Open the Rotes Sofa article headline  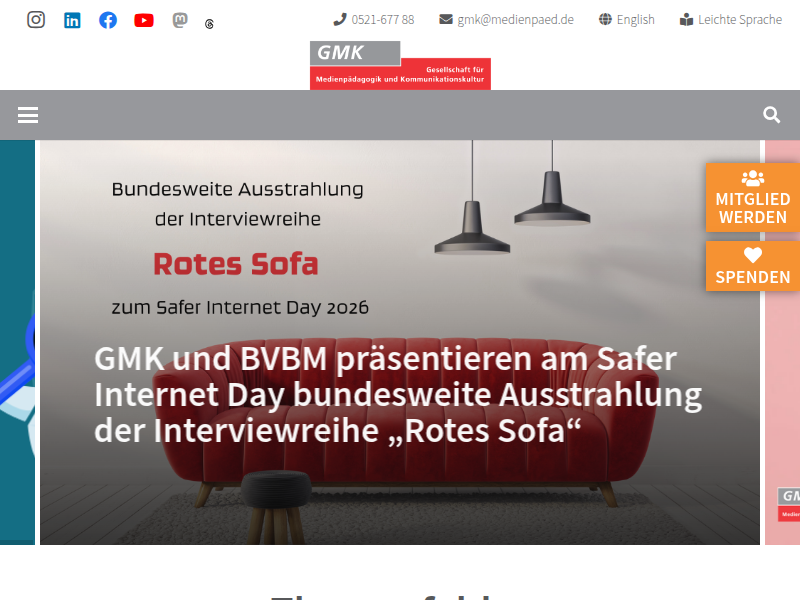(398, 394)
